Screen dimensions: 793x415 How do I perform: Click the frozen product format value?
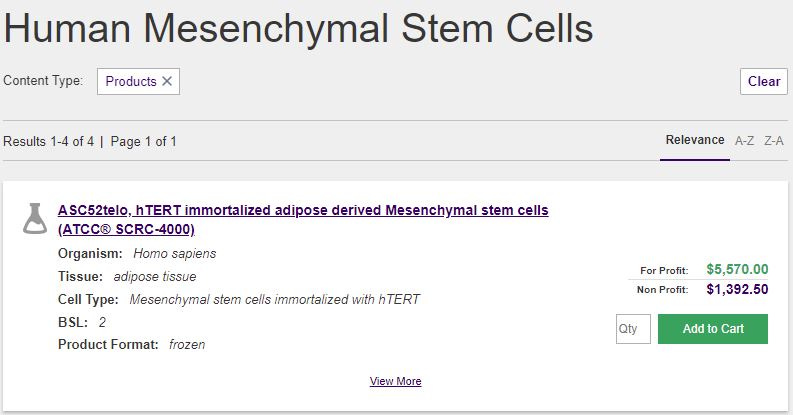point(187,345)
